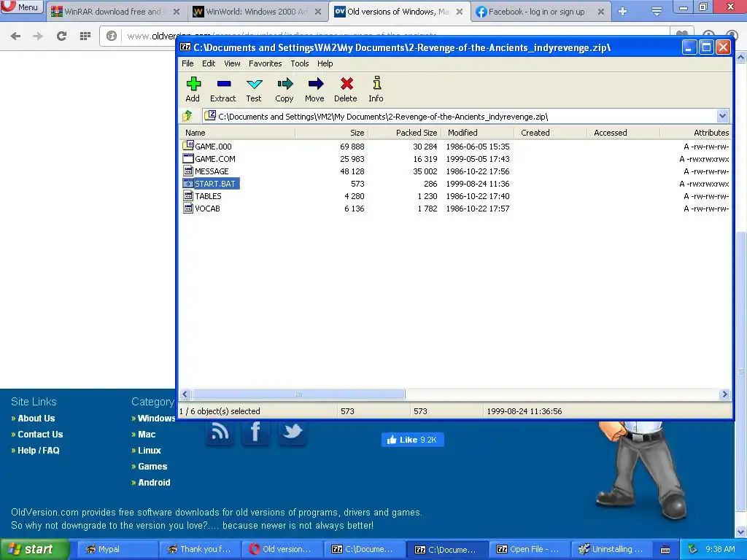Viewport: 747px width, 560px height.
Task: Open the Opera Menu button
Action: coord(22,7)
